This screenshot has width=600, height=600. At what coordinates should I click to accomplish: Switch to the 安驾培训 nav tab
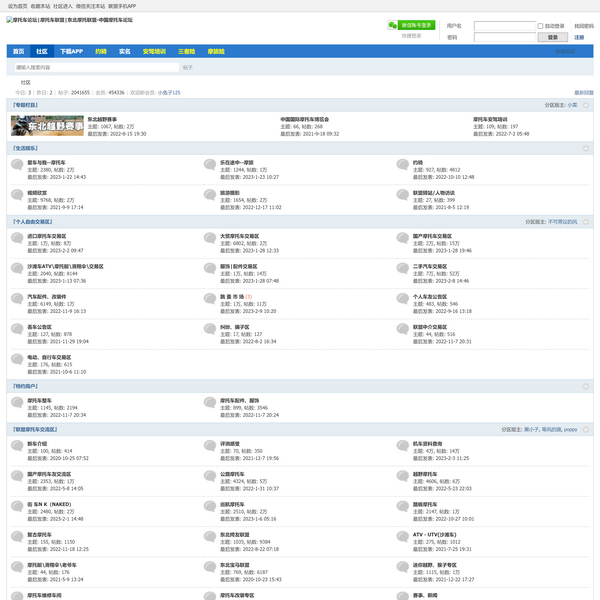[155, 51]
